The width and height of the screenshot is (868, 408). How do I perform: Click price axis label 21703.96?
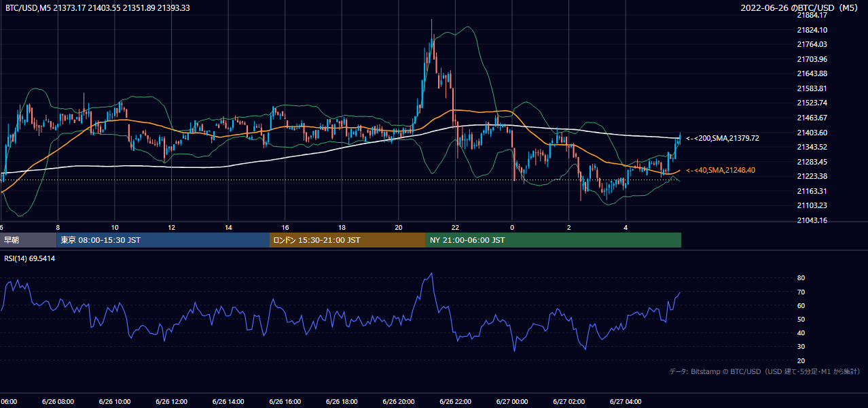point(812,59)
